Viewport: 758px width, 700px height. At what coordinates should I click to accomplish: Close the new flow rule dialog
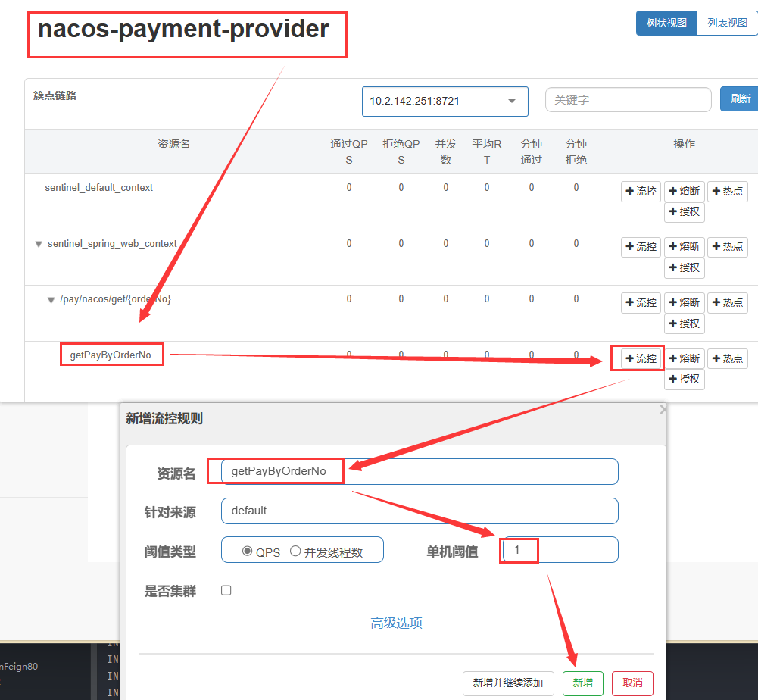pyautogui.click(x=663, y=410)
